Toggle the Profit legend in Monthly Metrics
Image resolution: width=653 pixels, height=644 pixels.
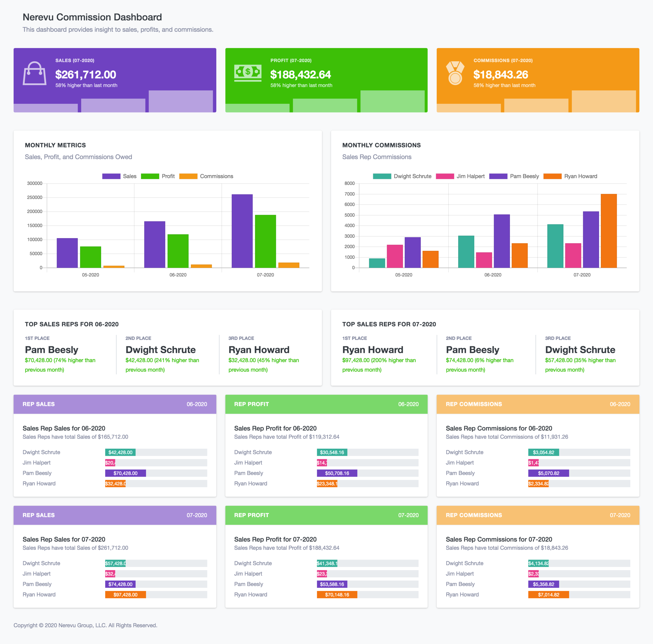click(x=150, y=176)
